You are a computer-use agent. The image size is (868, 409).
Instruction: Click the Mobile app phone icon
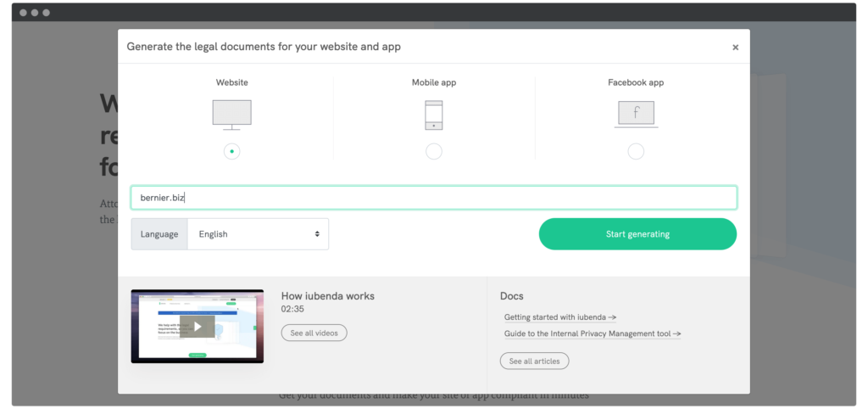click(x=433, y=115)
